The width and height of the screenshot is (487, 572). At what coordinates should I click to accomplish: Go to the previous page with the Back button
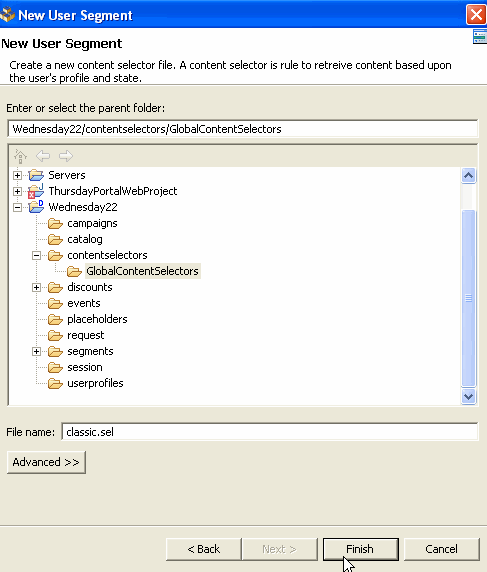tap(204, 549)
